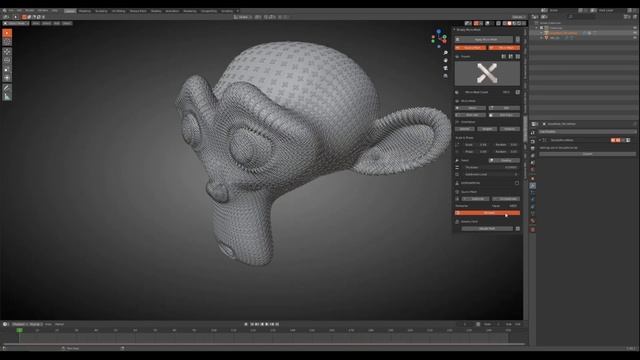This screenshot has height=360, width=640.
Task: Select the Select Box tool
Action: point(7,33)
